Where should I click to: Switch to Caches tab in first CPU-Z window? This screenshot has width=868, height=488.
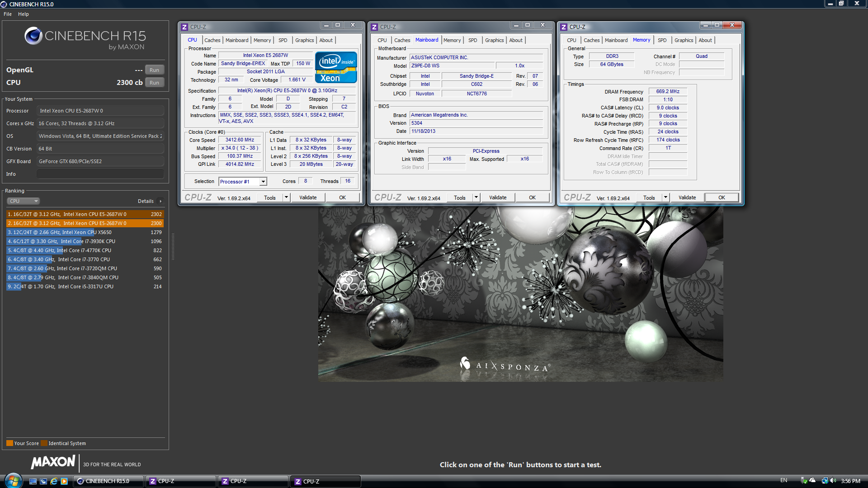(x=212, y=40)
